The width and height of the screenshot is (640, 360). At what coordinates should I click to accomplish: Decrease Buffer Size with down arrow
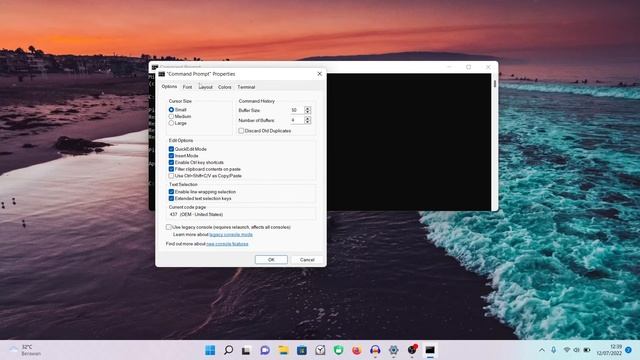coord(308,112)
